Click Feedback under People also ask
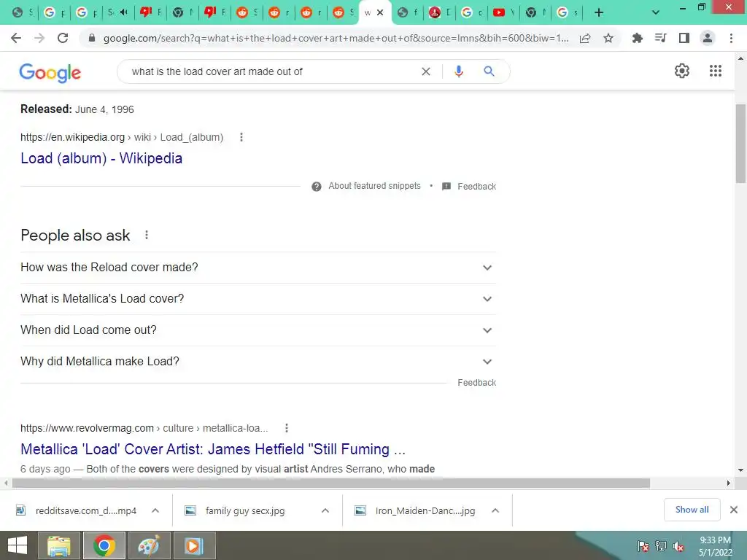 (x=476, y=382)
